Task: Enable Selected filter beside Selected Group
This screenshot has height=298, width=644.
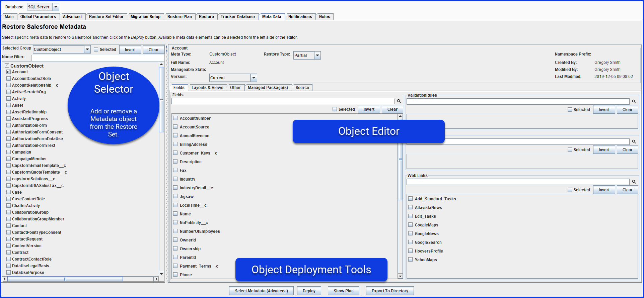Action: pyautogui.click(x=96, y=49)
